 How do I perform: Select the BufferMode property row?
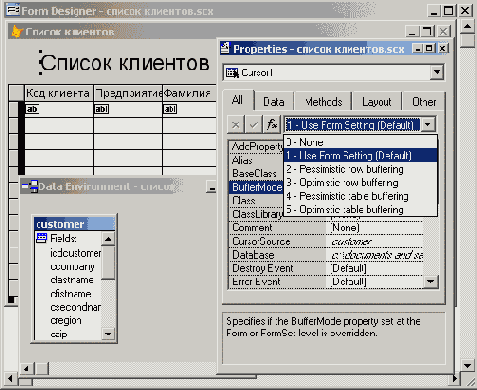(x=256, y=187)
